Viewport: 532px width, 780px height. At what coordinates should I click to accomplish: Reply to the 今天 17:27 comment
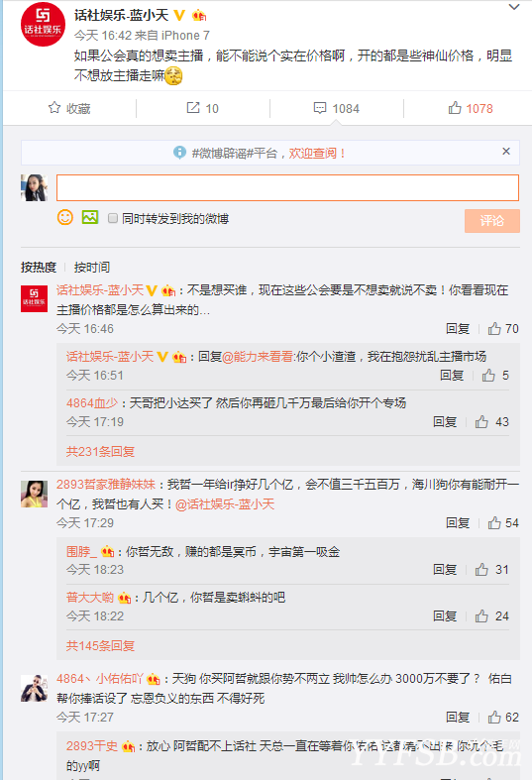click(458, 717)
